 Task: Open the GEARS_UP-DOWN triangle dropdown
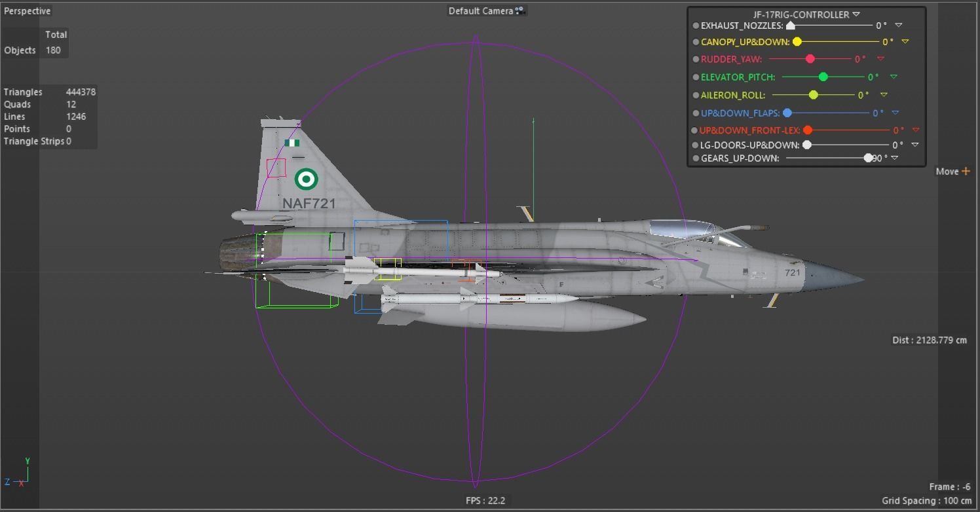tap(895, 158)
